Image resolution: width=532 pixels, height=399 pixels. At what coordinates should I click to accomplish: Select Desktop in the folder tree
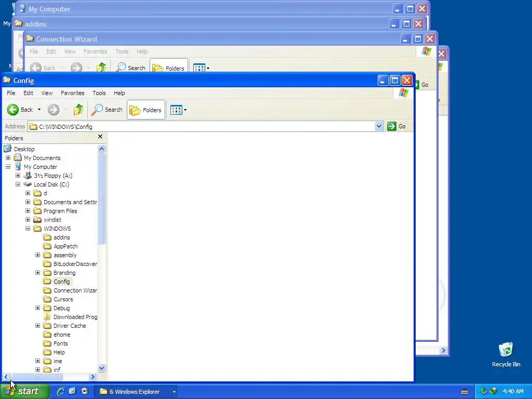coord(24,149)
